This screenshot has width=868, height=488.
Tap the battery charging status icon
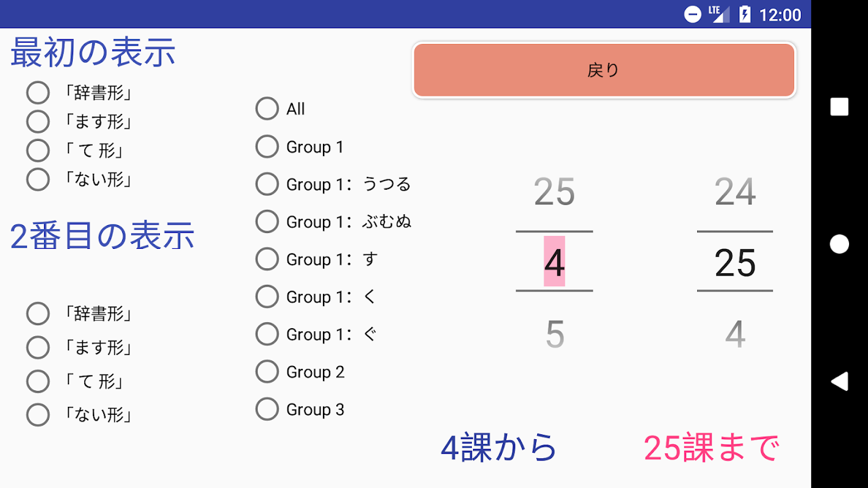745,14
